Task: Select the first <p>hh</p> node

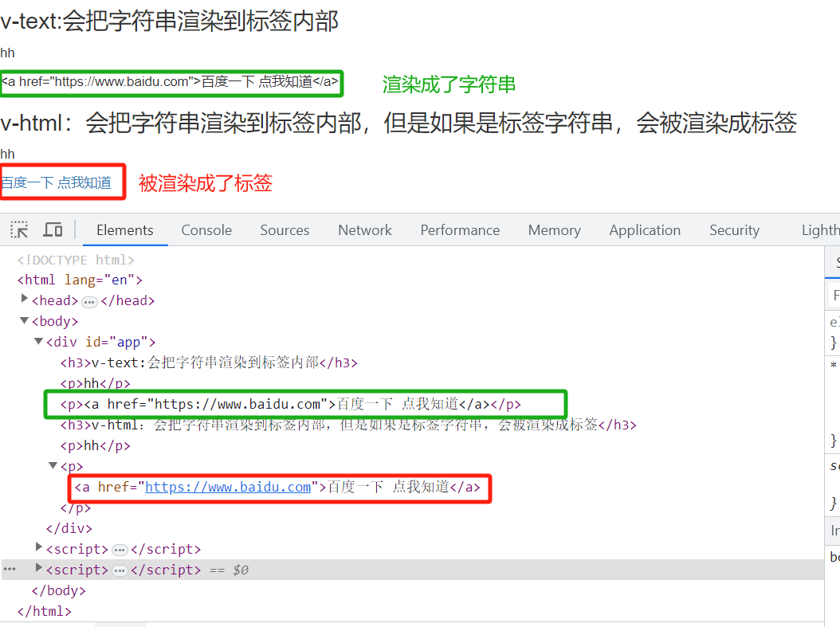Action: (x=96, y=383)
